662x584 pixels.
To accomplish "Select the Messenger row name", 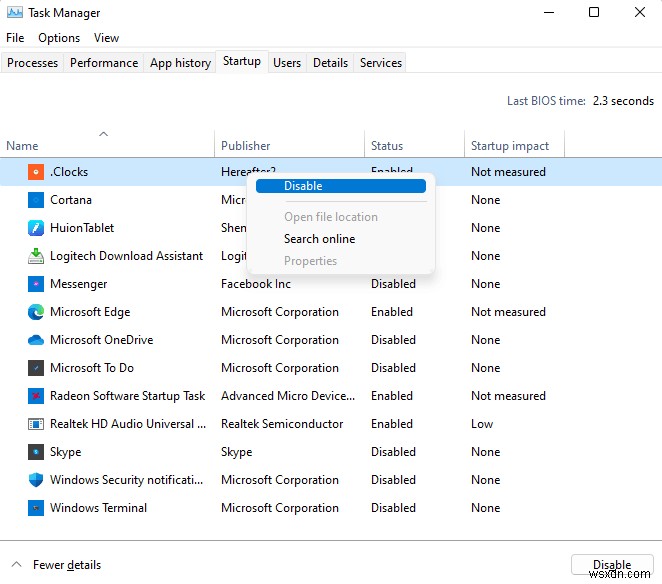I will click(x=79, y=284).
